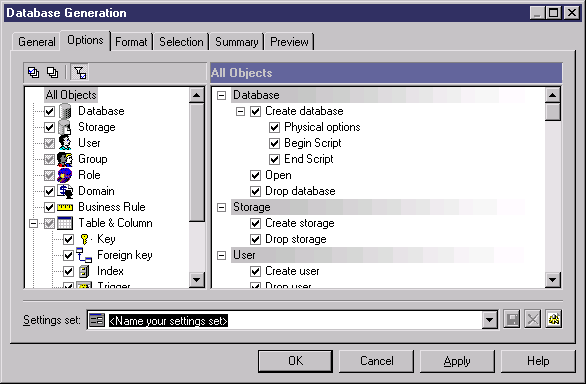Uncheck the Domain checkbox in tree
586x384 pixels.
(49, 191)
